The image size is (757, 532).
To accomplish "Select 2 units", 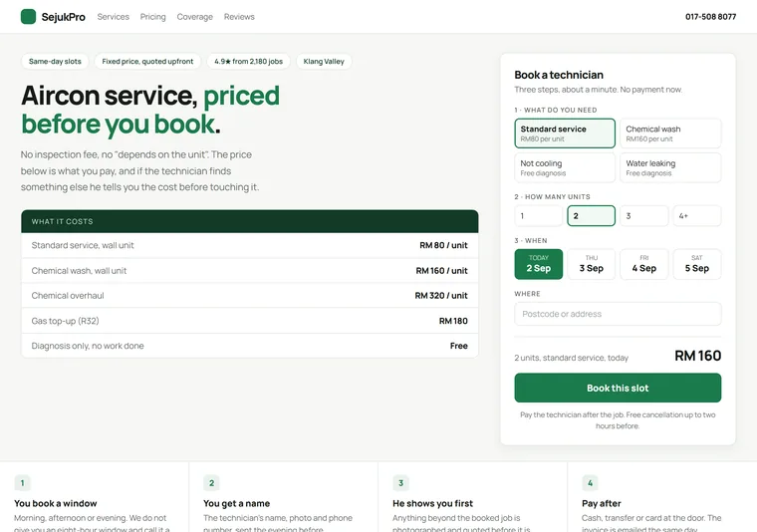I will pyautogui.click(x=592, y=216).
